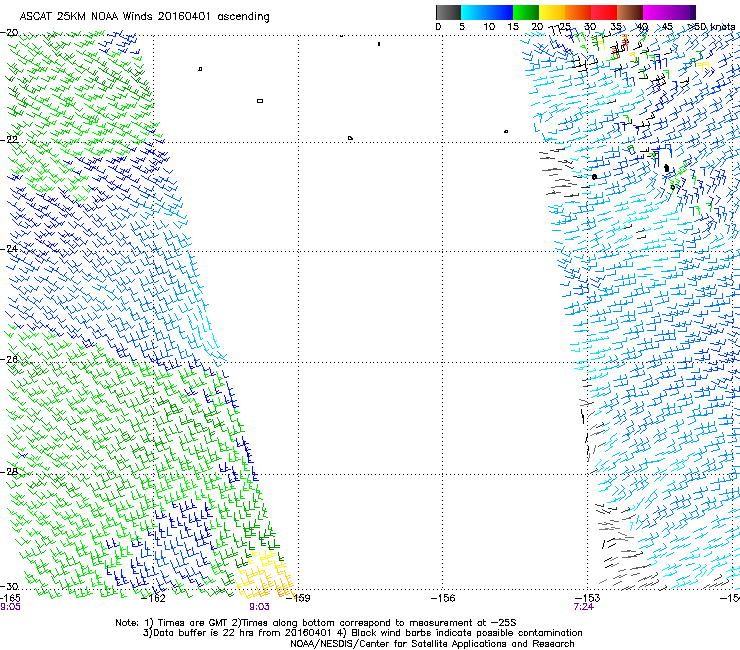740x650 pixels.
Task: Click the purple 7:24 swath time
Action: 583,607
